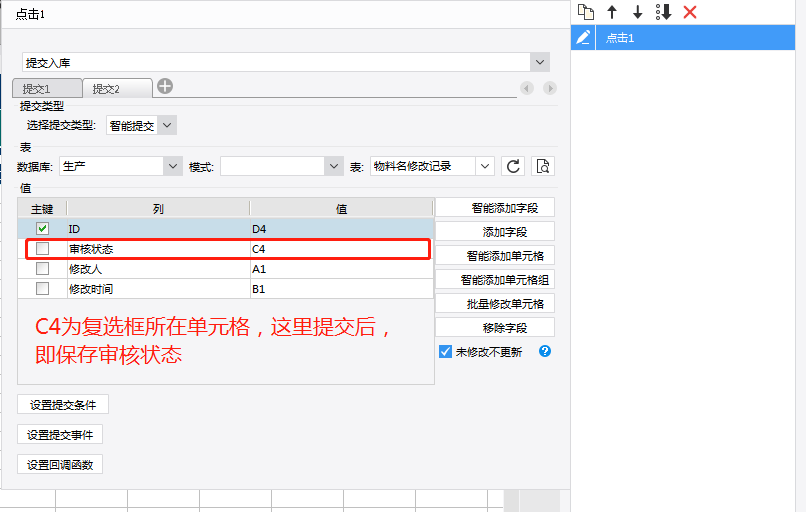Click the D4 value cell
Image resolution: width=806 pixels, height=512 pixels.
pyautogui.click(x=342, y=229)
